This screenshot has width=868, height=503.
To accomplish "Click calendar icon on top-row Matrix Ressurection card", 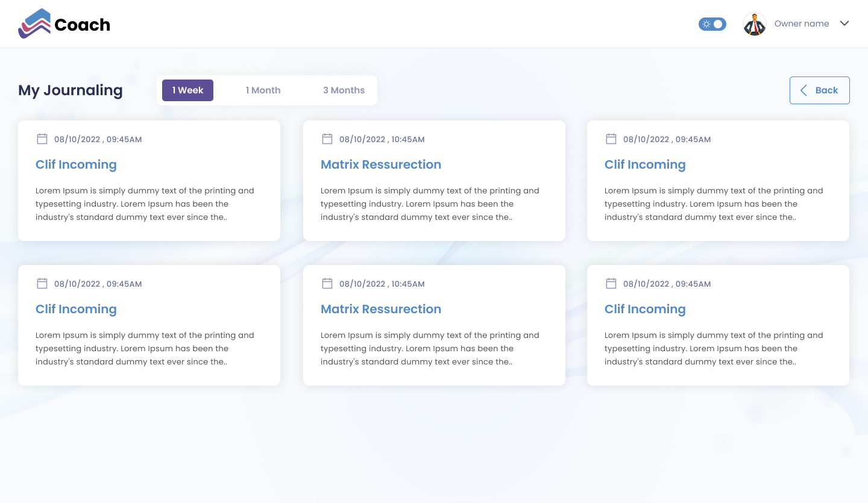I will click(x=327, y=139).
